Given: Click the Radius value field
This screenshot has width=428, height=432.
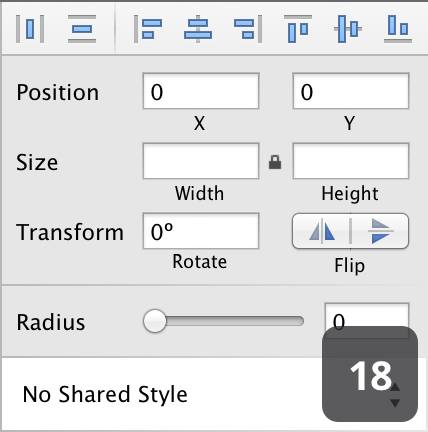Looking at the screenshot, I should (367, 321).
